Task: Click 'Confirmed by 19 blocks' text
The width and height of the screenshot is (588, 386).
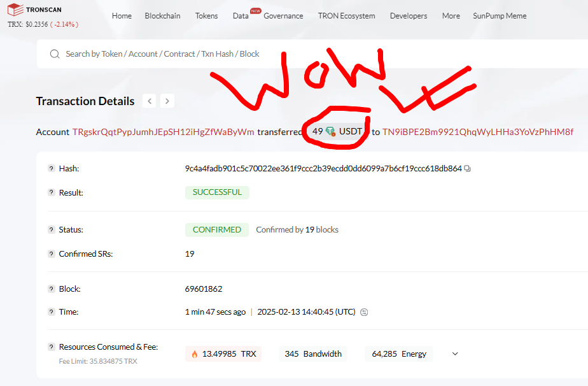Action: pyautogui.click(x=297, y=230)
